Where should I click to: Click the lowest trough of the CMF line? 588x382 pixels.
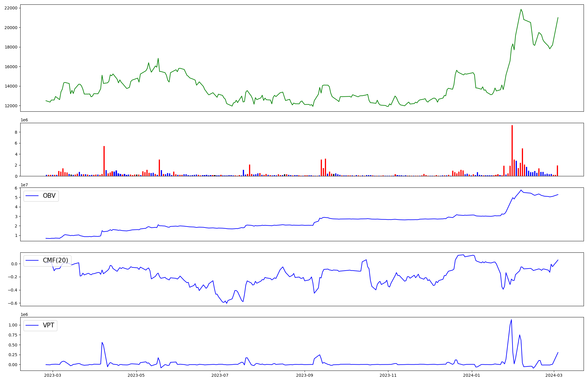coord(227,303)
